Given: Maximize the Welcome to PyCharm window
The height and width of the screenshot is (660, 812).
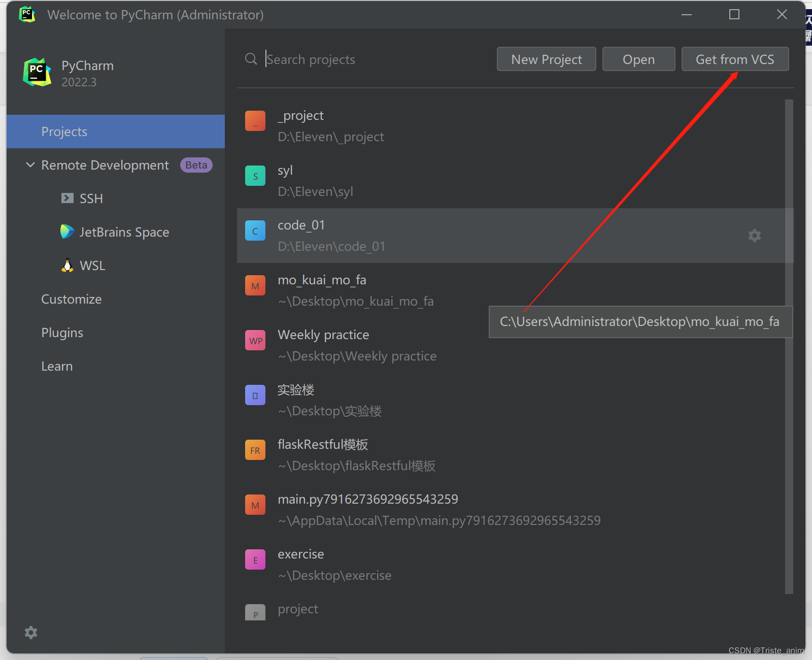Looking at the screenshot, I should [x=734, y=14].
